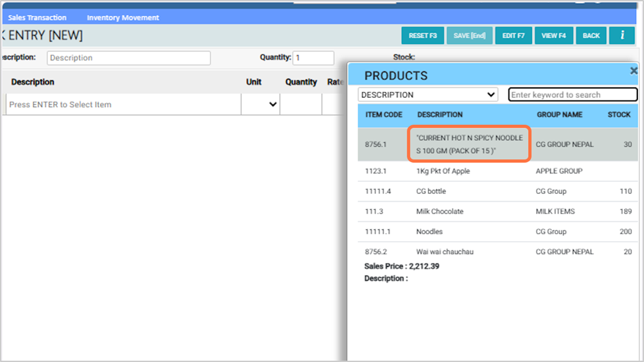Click the info icon button

coord(622,35)
